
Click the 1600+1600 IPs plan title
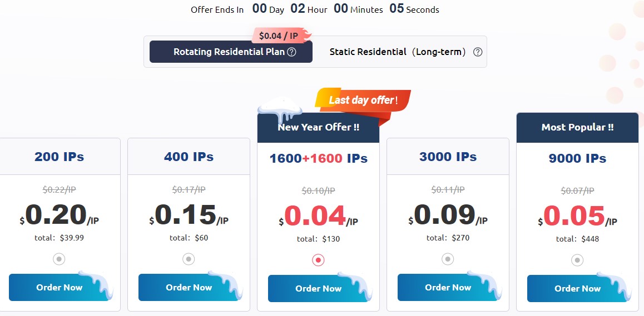pyautogui.click(x=318, y=158)
